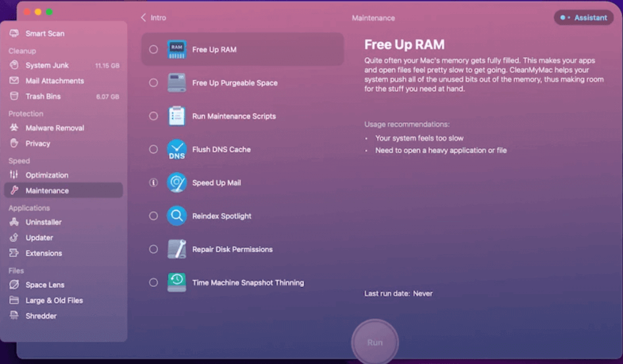Image resolution: width=623 pixels, height=364 pixels.
Task: Click the Malware Removal biohazard icon
Action: coord(14,128)
